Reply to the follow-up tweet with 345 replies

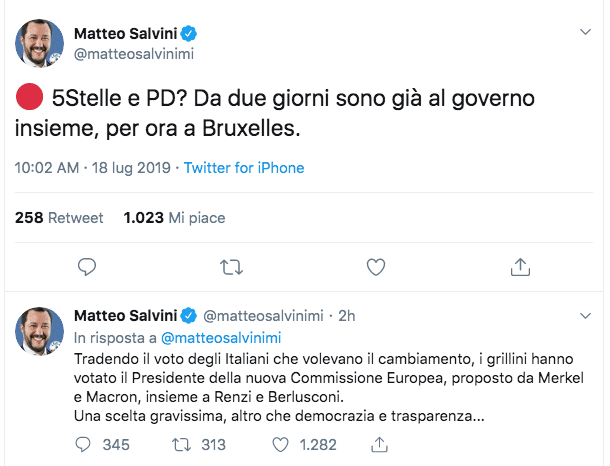[88, 444]
